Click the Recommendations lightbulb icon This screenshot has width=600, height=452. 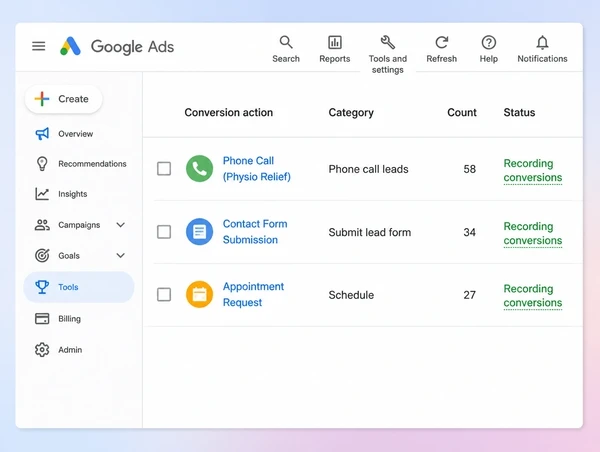[x=42, y=163]
